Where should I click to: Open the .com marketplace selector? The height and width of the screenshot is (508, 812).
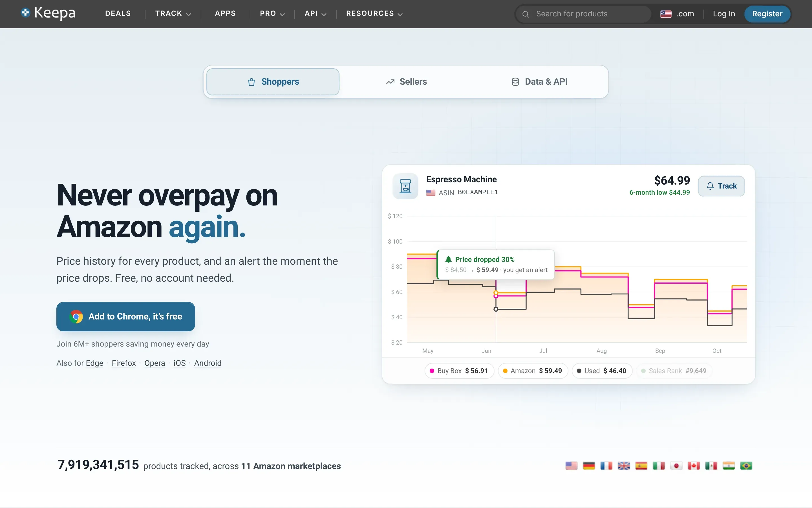677,14
